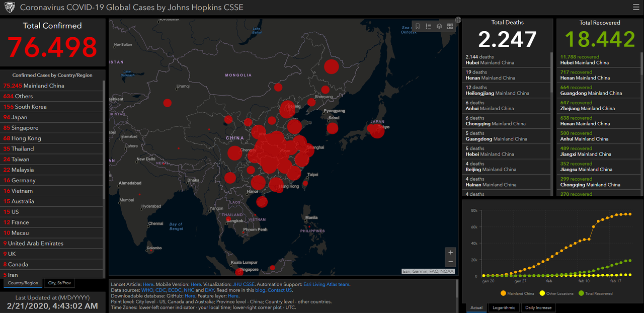Toggle Total Recovered legend series
The height and width of the screenshot is (313, 644).
pyautogui.click(x=596, y=293)
